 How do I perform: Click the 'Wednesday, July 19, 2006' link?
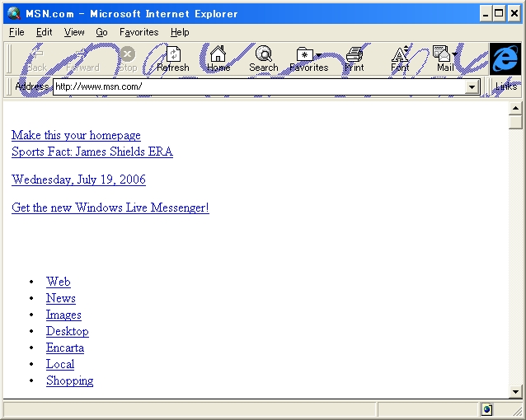point(78,180)
